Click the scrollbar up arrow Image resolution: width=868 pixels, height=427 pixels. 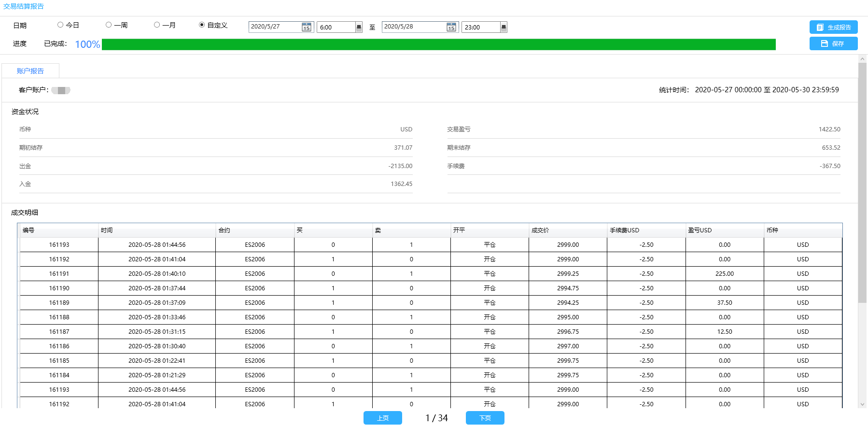862,59
